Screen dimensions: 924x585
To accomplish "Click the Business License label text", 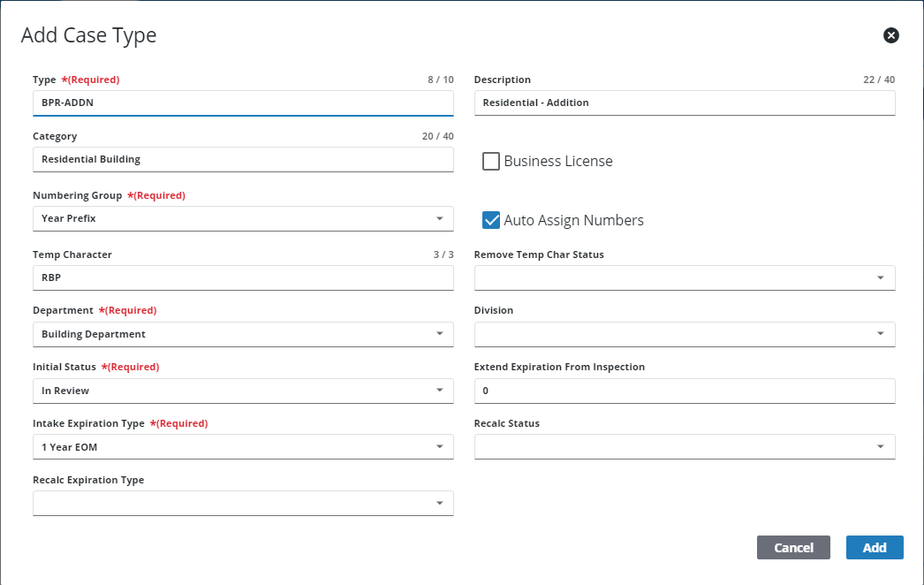I will (557, 161).
